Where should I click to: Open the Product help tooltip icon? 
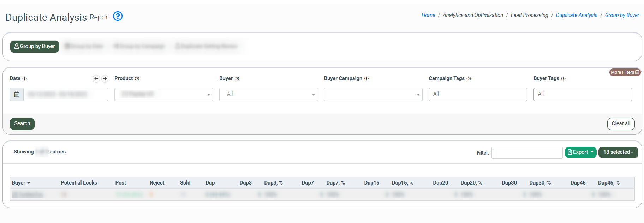[137, 79]
